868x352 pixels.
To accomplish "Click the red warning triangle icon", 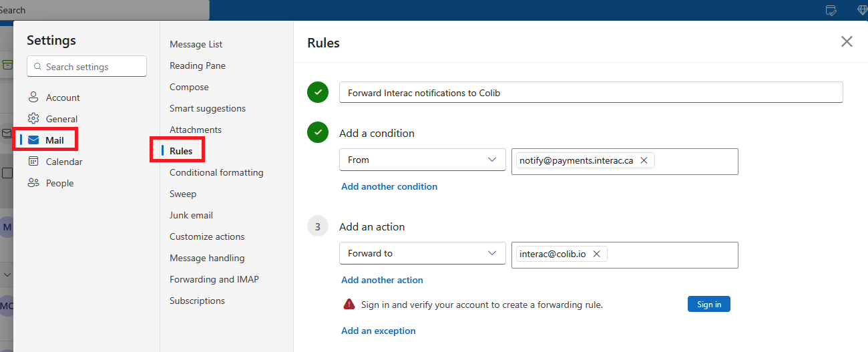I will point(349,304).
